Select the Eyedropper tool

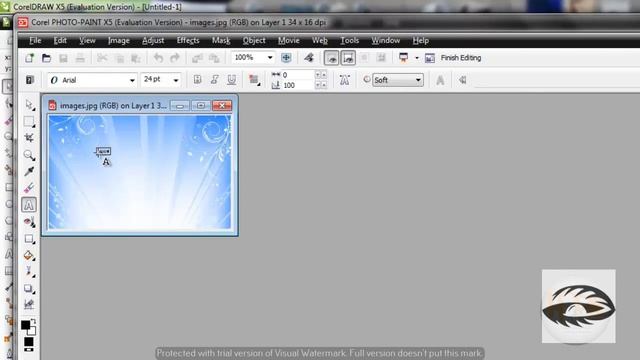pos(29,171)
